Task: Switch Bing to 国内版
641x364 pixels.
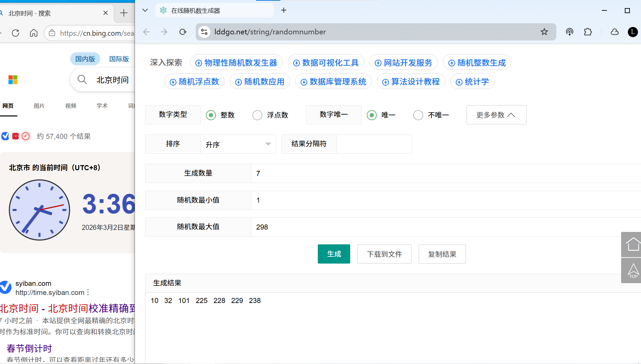Action: 85,59
